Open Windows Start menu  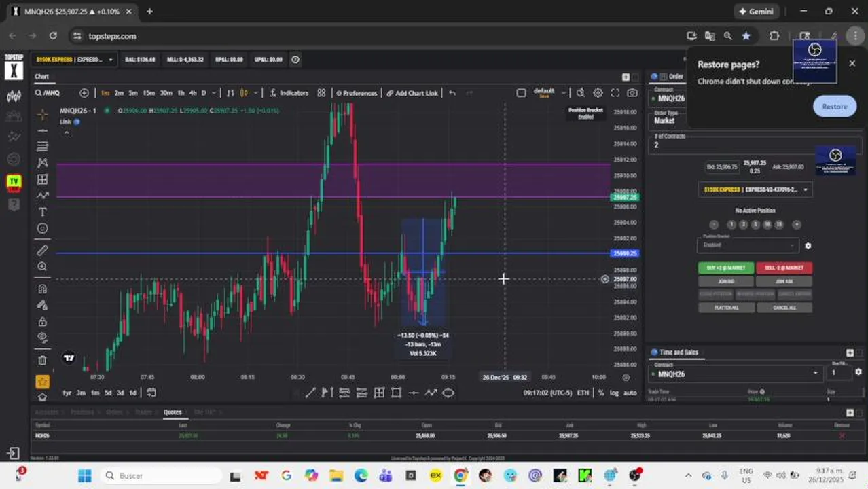tap(84, 475)
